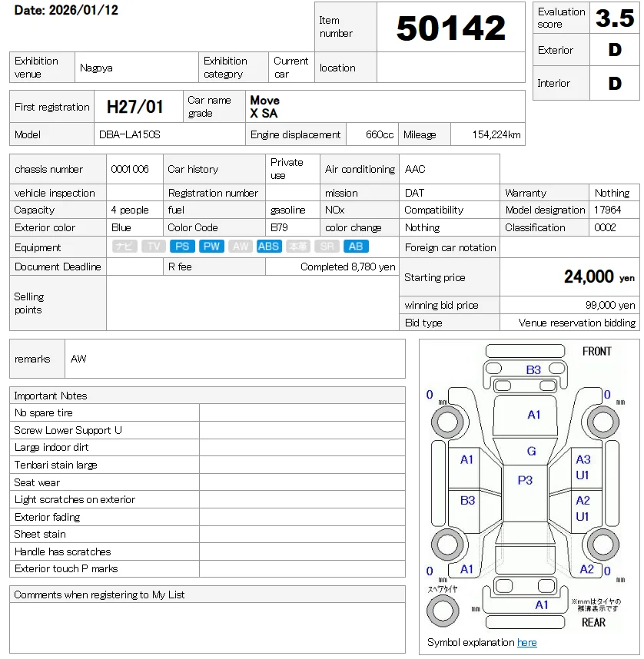Click chassis number 0001006
The width and height of the screenshot is (644, 659).
point(130,169)
